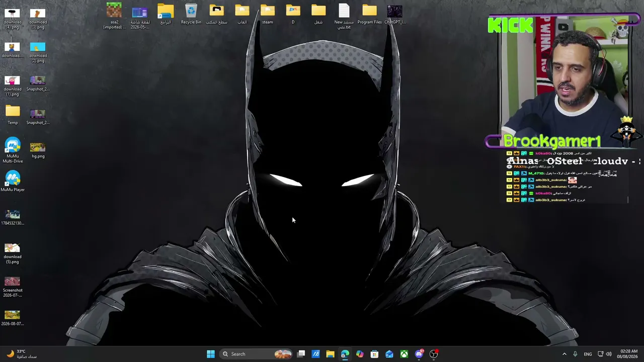Show hidden system tray icons
Image resolution: width=644 pixels, height=362 pixels.
point(564,354)
